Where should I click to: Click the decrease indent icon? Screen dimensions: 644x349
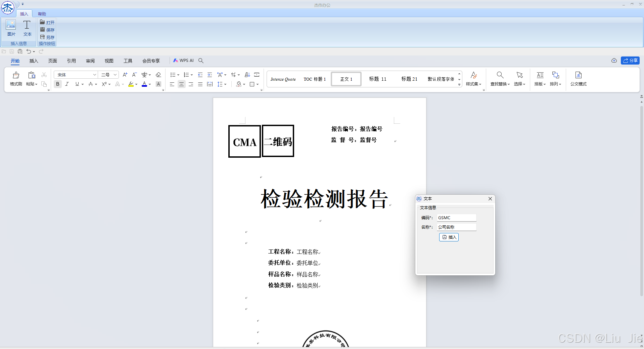[x=200, y=75]
